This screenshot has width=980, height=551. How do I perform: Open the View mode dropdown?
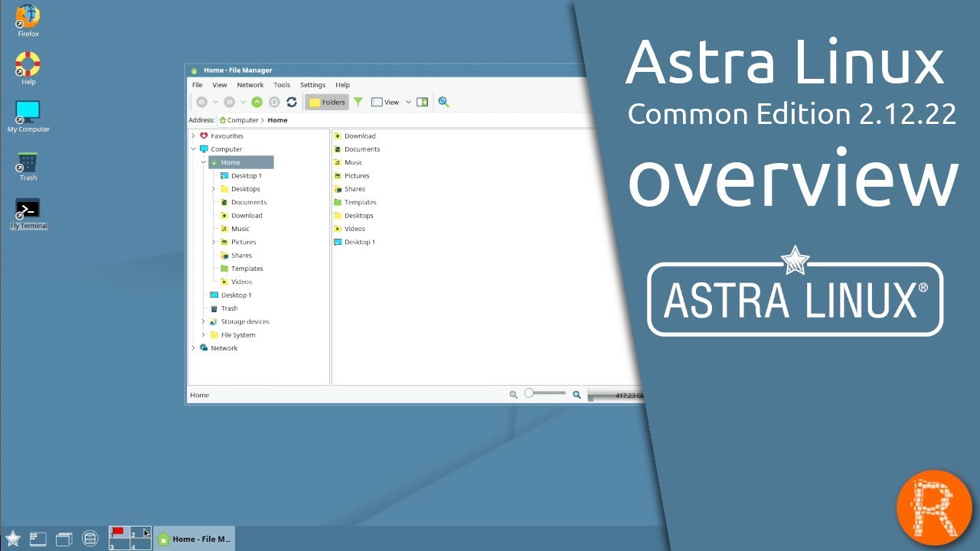pyautogui.click(x=408, y=101)
